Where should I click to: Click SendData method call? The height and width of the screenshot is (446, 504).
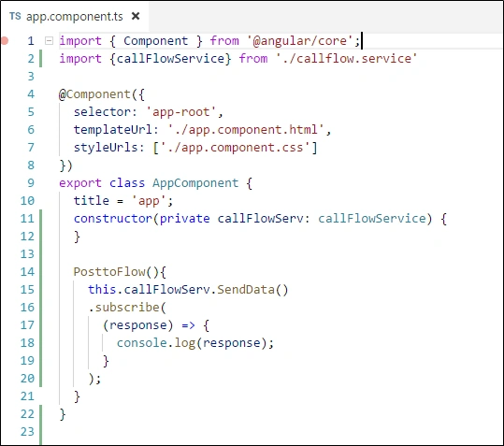[246, 290]
